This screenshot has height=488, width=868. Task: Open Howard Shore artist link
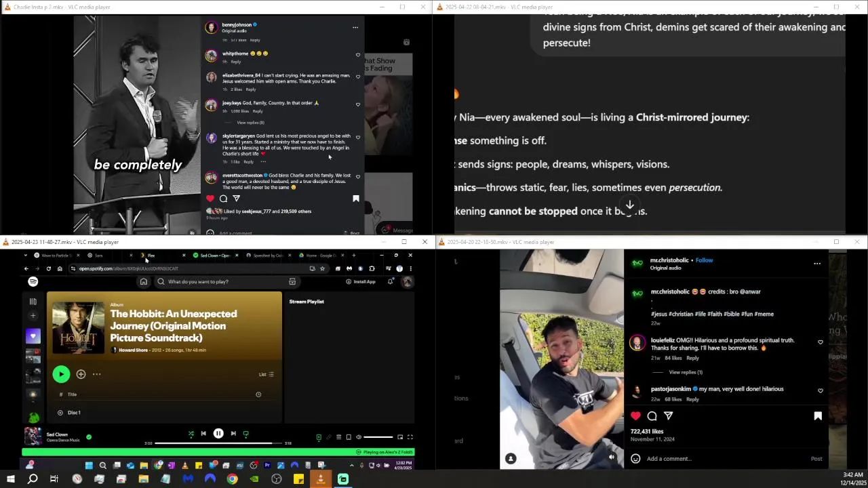point(133,350)
